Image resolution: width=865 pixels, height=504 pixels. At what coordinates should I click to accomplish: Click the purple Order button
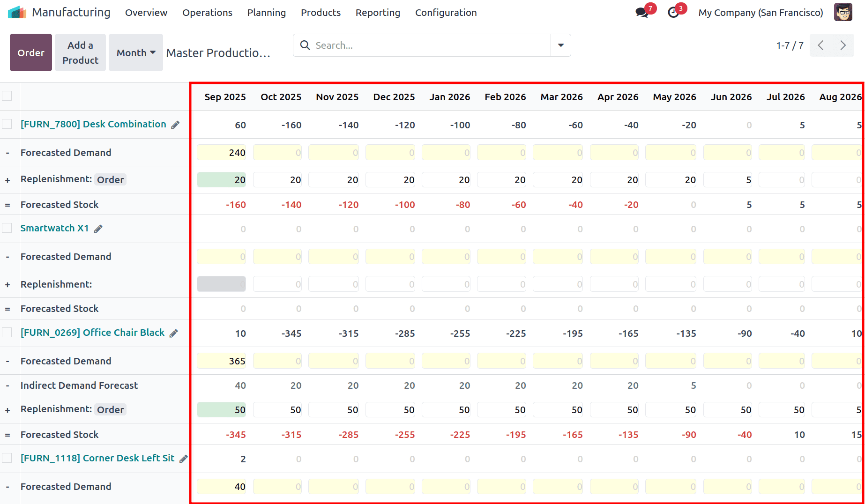[30, 52]
